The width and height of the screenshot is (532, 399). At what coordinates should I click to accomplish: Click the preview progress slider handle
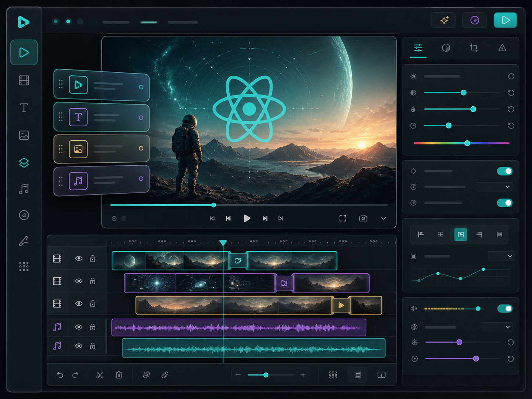tap(213, 205)
